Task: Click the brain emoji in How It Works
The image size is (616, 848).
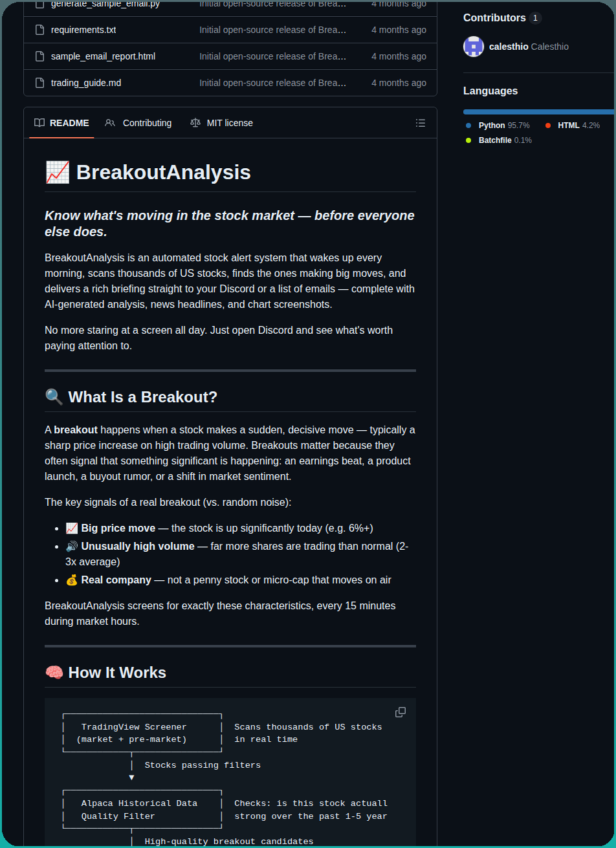Action: tap(54, 673)
